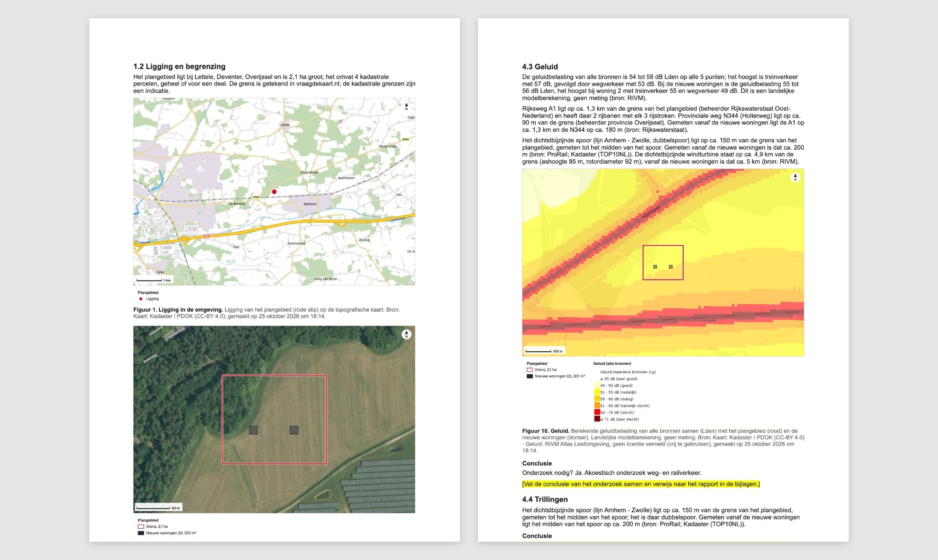938x560 pixels.
Task: Click the 'Oude Molen' label on the map
Action: 309,172
